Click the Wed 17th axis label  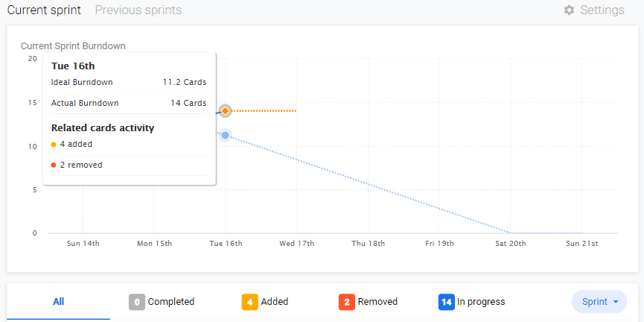[296, 244]
